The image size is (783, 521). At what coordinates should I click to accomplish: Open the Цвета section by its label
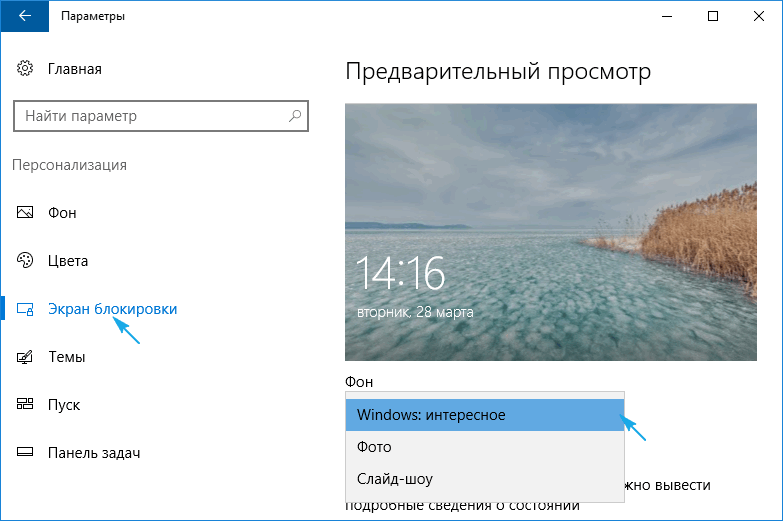click(68, 261)
